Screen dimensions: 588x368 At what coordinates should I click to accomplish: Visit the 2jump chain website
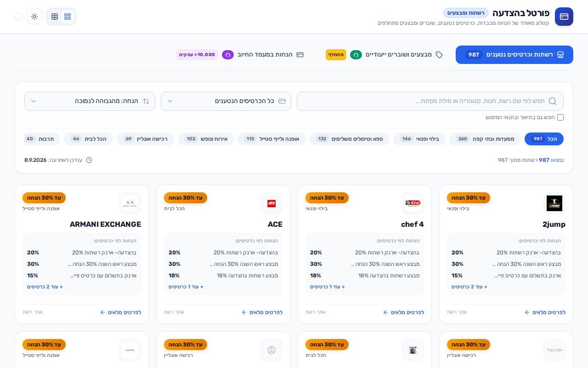pos(457,312)
